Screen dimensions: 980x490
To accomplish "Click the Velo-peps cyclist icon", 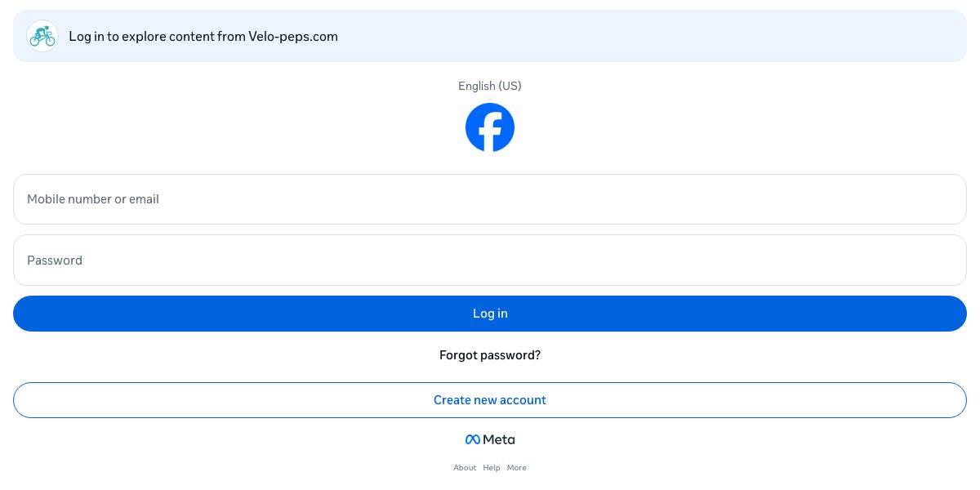I will pos(42,36).
